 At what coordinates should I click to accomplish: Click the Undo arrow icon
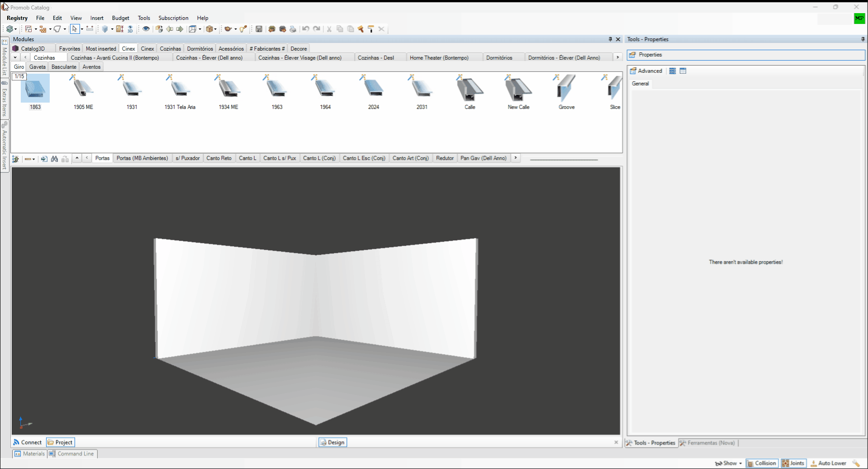(x=306, y=29)
